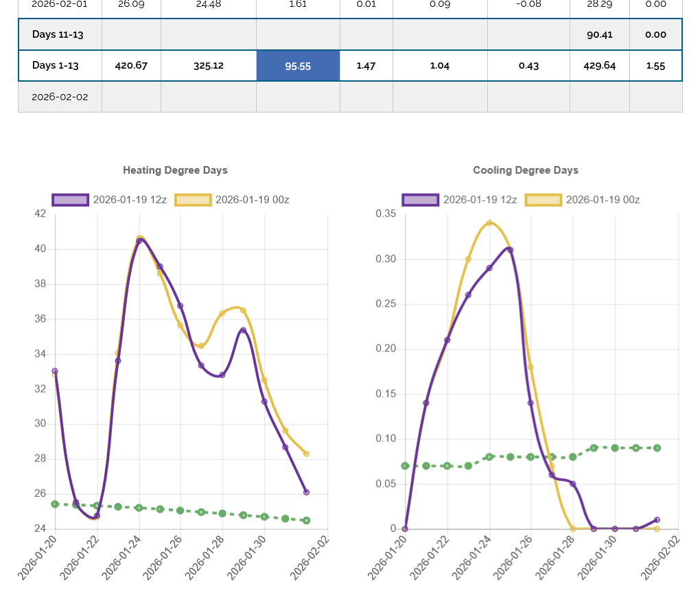700x593 pixels.
Task: Toggle the yellow 00z legend swatch in Heating Degree Days
Action: (x=193, y=200)
